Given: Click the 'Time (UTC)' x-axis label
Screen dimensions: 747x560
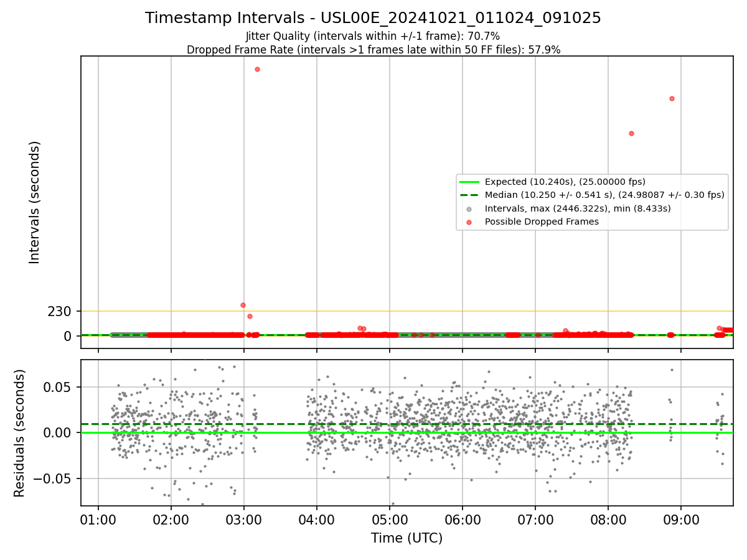Looking at the screenshot, I should coord(406,538).
